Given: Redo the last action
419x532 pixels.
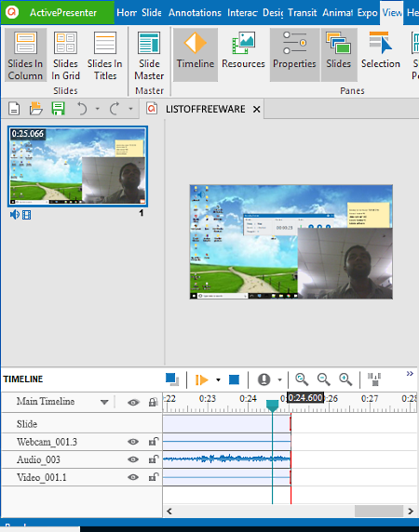Looking at the screenshot, I should [x=115, y=109].
